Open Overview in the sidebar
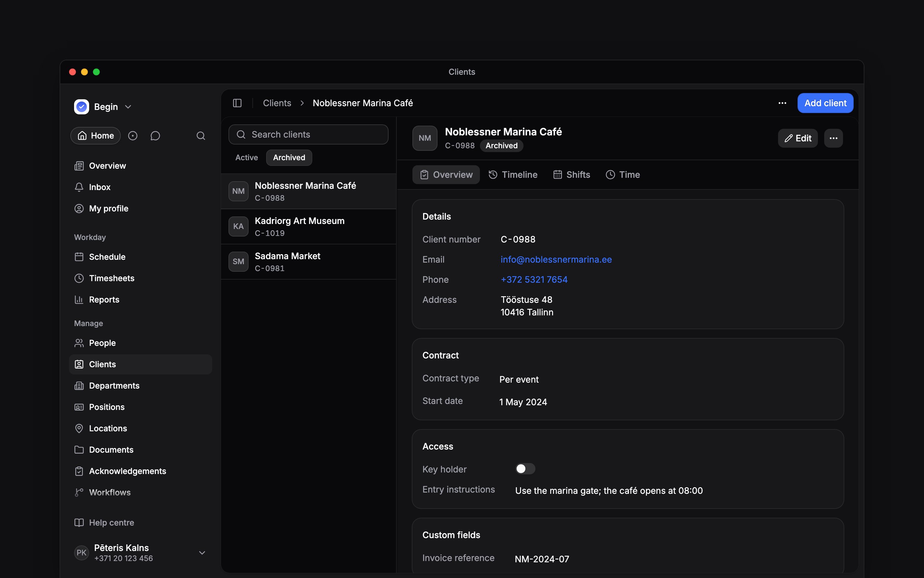Image resolution: width=924 pixels, height=578 pixels. click(x=141, y=166)
